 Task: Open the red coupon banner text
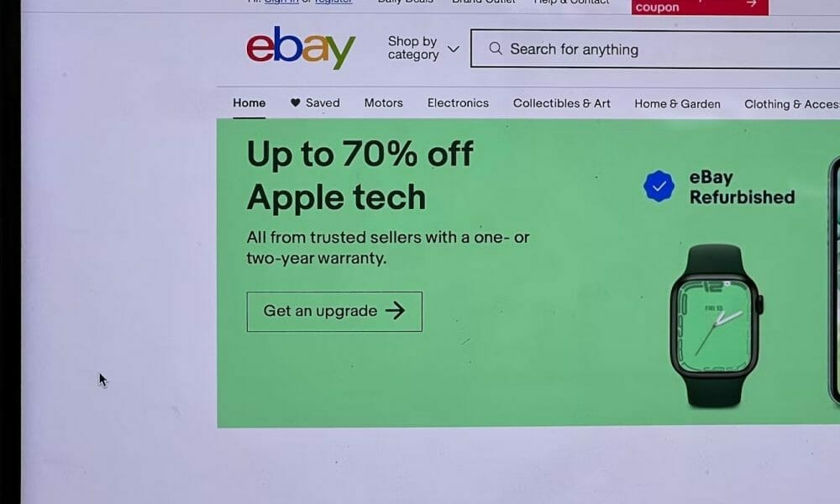[658, 7]
